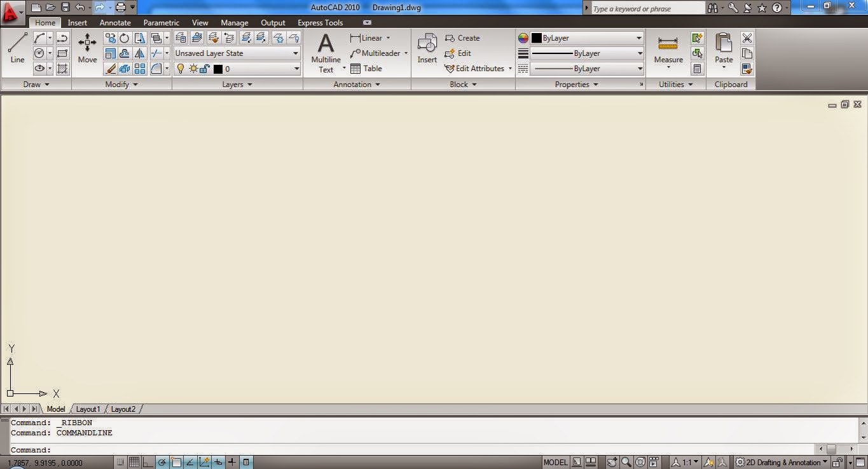
Task: Select the Rectangle tool in Draw panel
Action: (62, 53)
